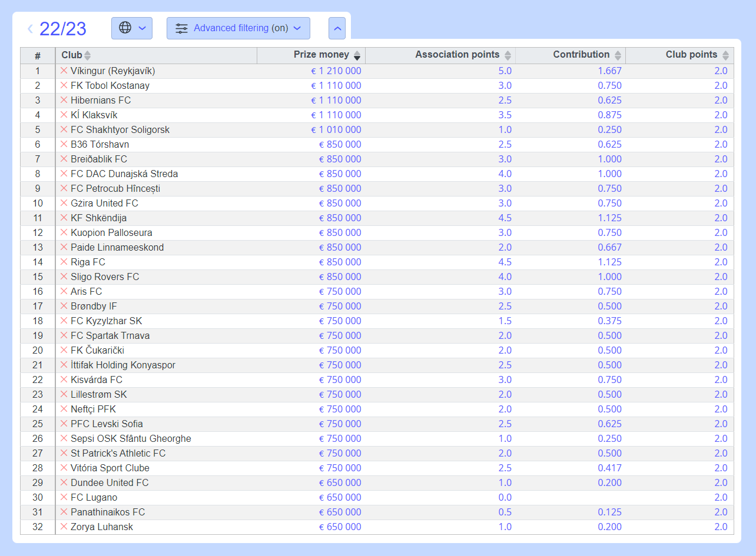Remove KF Shkëndija red X icon

point(64,218)
